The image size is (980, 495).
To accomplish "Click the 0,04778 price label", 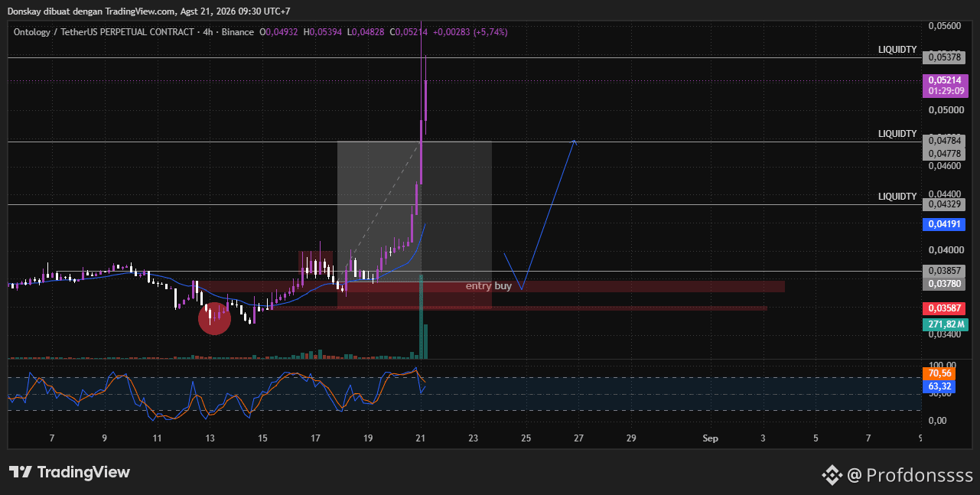I will coord(946,154).
